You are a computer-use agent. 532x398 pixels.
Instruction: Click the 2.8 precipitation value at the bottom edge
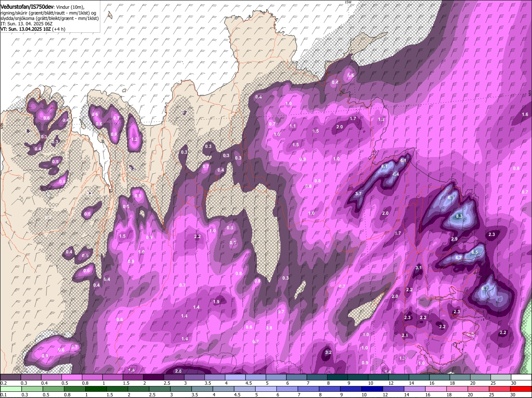[178, 371]
